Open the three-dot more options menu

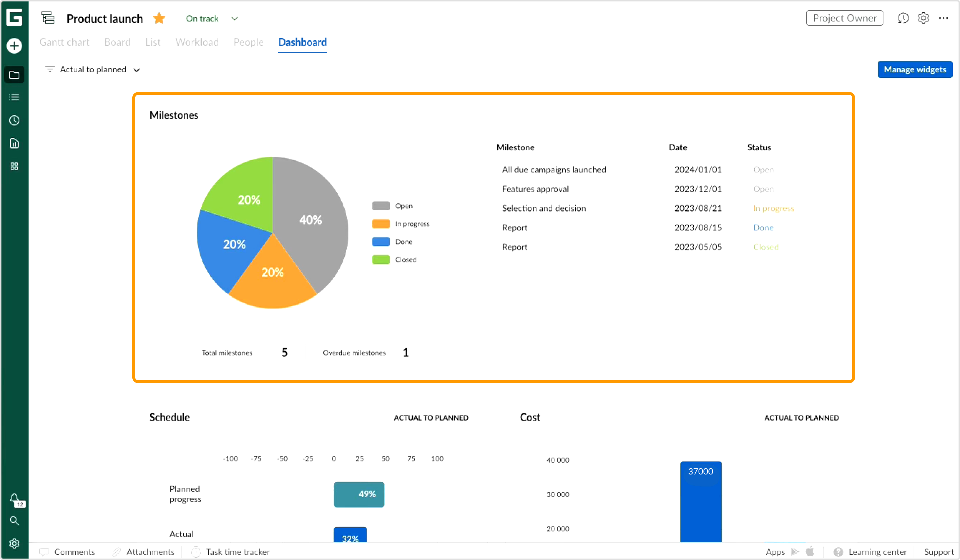pos(945,18)
